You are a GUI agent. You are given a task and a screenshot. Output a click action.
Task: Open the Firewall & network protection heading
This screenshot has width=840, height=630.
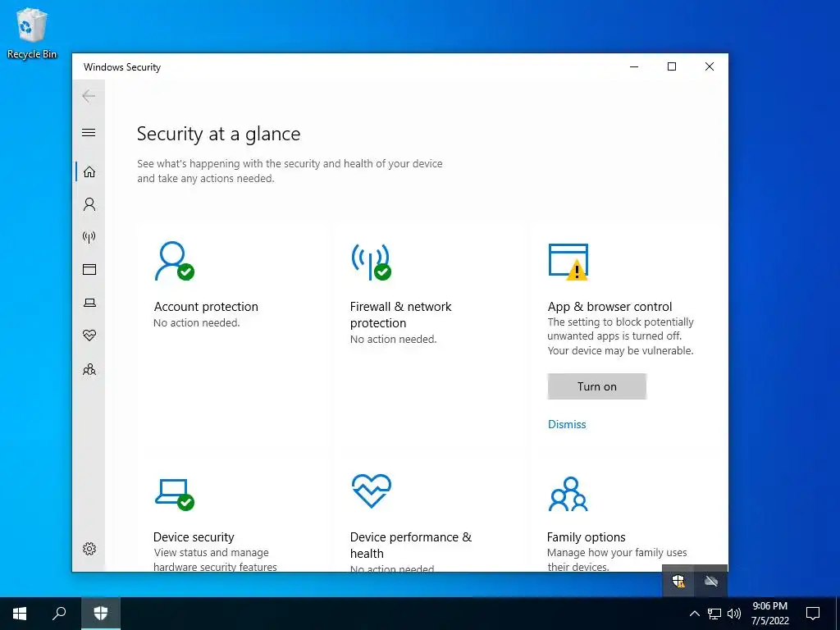tap(400, 314)
